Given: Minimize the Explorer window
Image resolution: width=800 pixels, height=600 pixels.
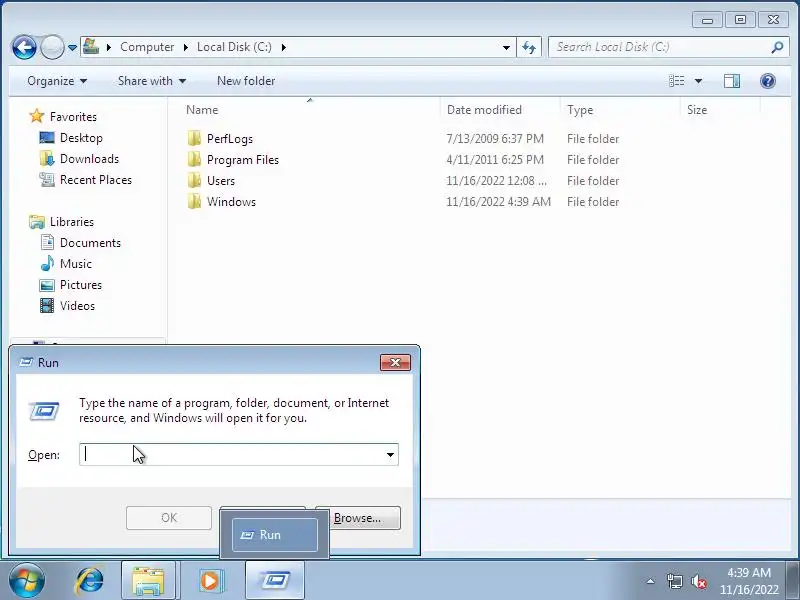Looking at the screenshot, I should pyautogui.click(x=707, y=20).
